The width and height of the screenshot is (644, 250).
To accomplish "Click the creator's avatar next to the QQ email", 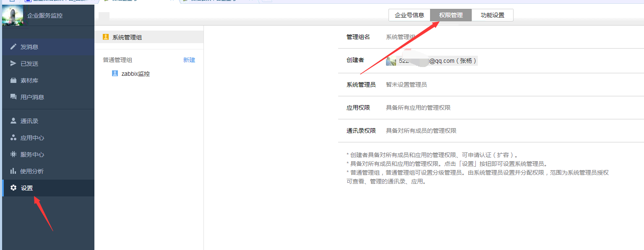I will 391,61.
